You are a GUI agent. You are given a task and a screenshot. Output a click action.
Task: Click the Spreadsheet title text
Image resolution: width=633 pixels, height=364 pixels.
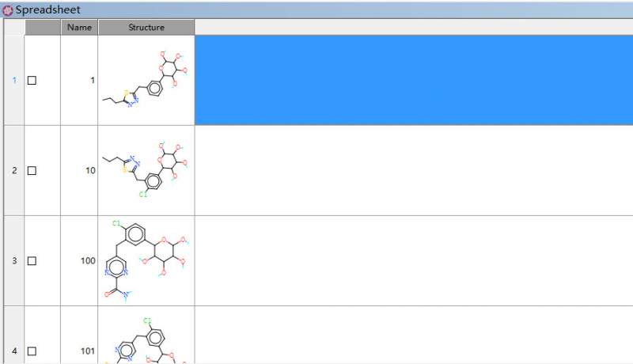(48, 10)
